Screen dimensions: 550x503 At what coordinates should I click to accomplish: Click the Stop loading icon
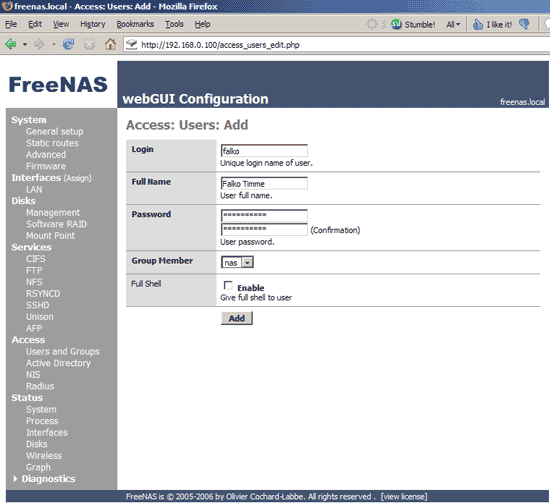pyautogui.click(x=89, y=44)
